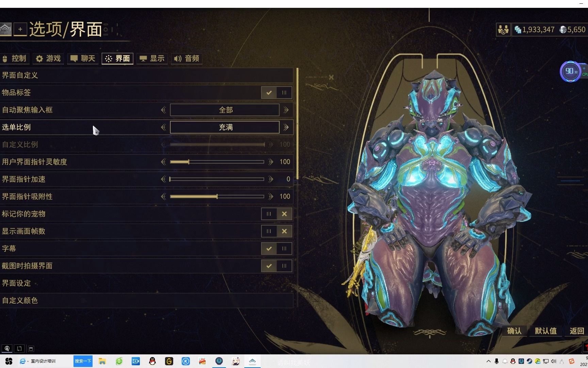Open the 充满 menu scale value box
588x368 pixels.
coord(225,127)
